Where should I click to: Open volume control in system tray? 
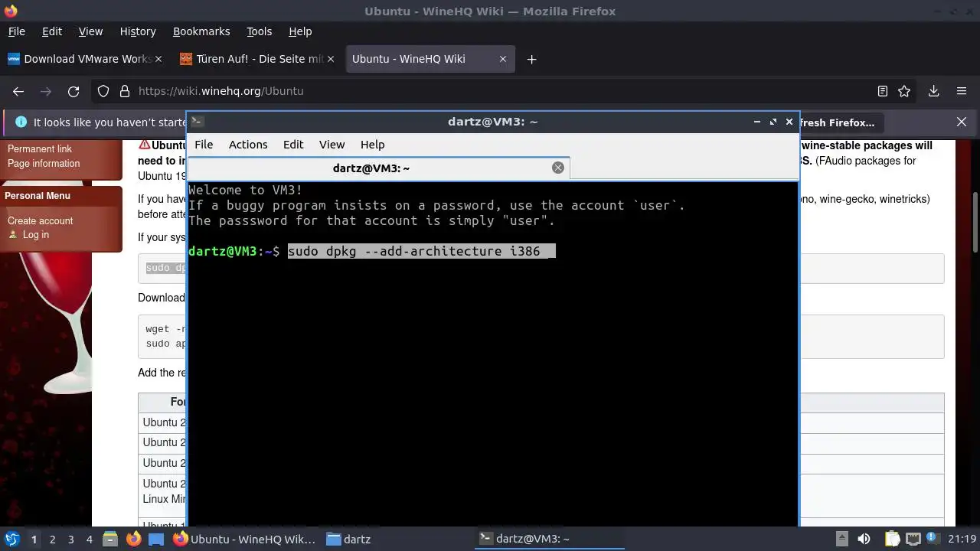pos(864,539)
